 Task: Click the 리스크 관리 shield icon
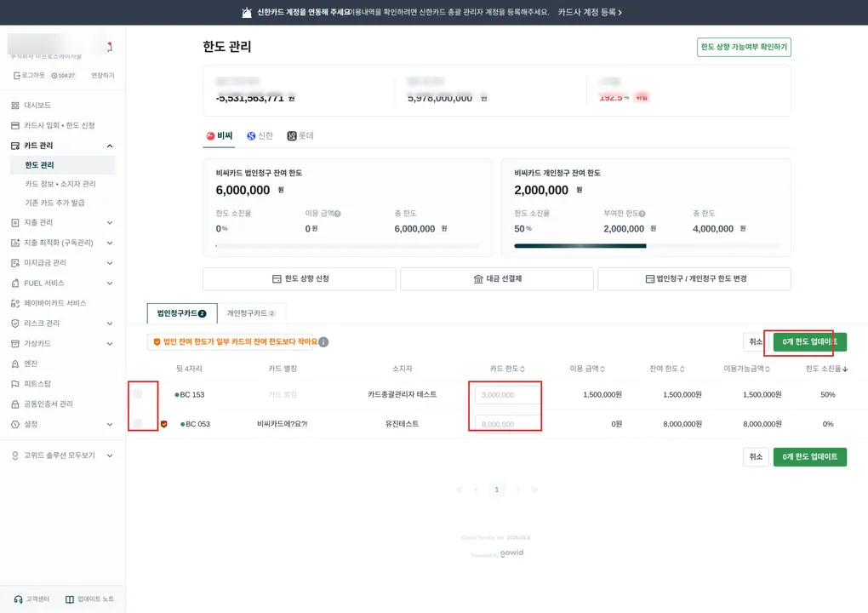15,324
